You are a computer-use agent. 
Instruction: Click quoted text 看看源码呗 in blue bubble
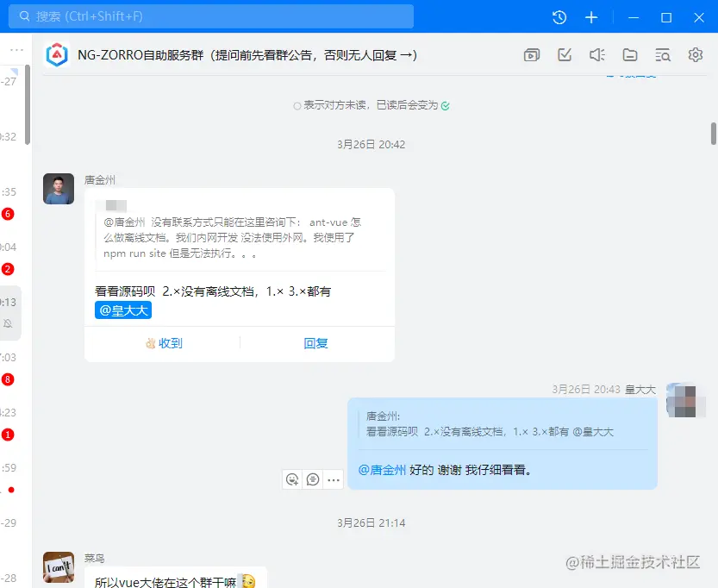[x=490, y=432]
